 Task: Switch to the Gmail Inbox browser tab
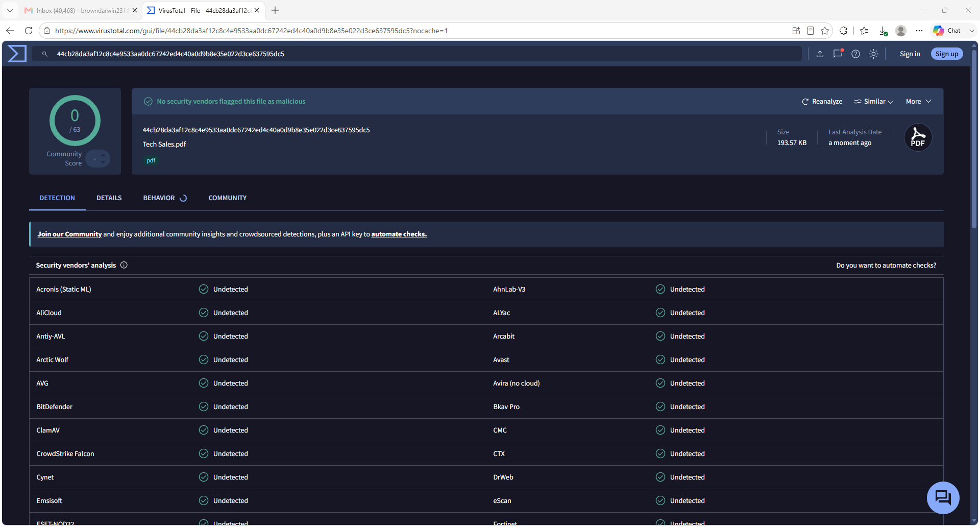pyautogui.click(x=81, y=10)
